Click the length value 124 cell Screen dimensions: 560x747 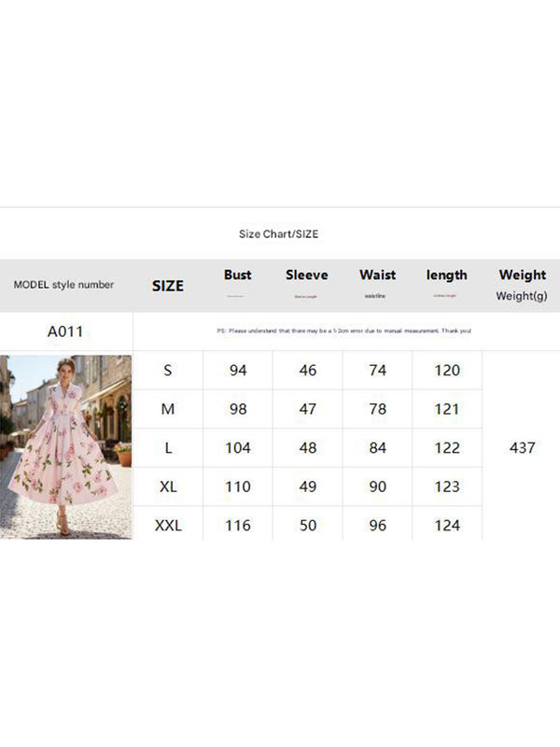tap(447, 526)
